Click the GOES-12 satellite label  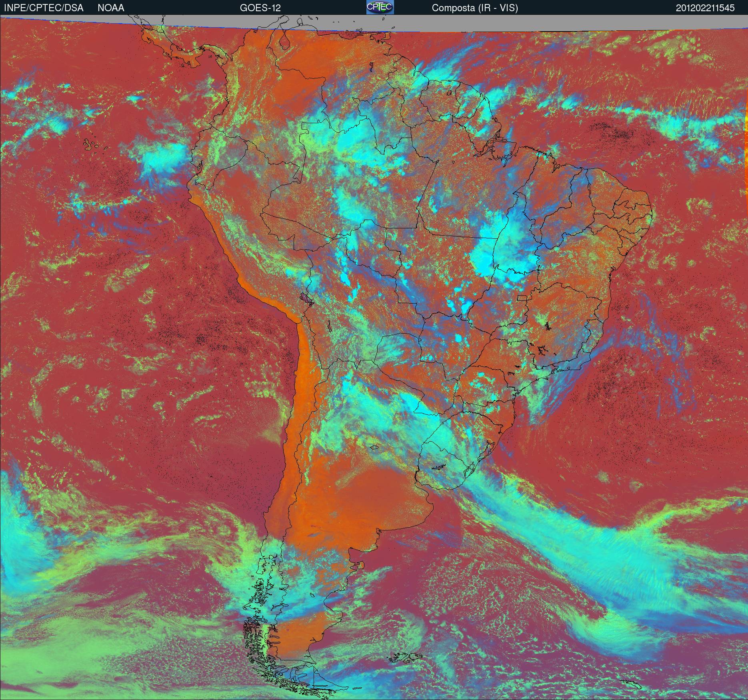[260, 8]
